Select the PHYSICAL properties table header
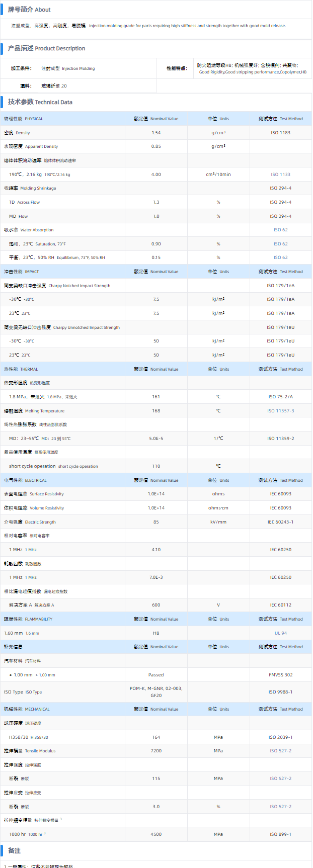Viewport: 313px width, 868px height. point(24,119)
